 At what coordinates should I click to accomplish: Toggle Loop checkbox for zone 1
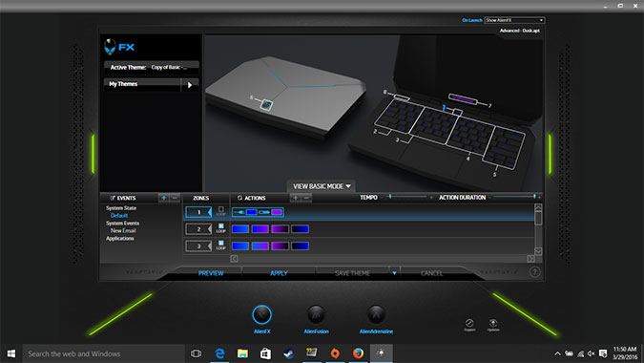tap(221, 209)
